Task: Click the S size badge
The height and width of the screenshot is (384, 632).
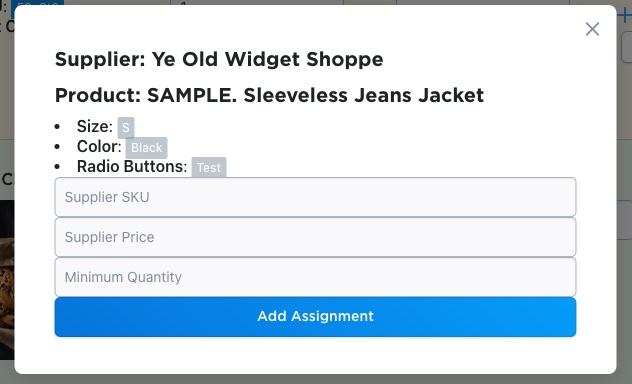Action: click(126, 128)
